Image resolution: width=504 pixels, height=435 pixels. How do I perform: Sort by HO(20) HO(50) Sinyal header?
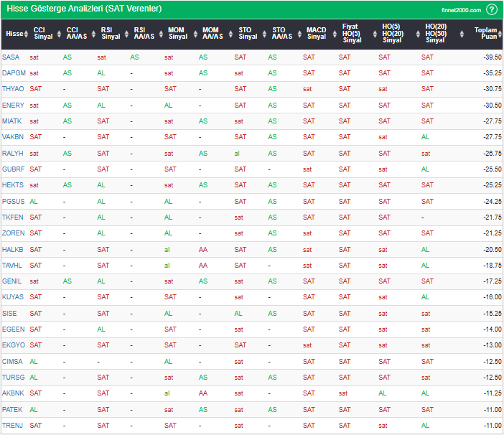[435, 34]
